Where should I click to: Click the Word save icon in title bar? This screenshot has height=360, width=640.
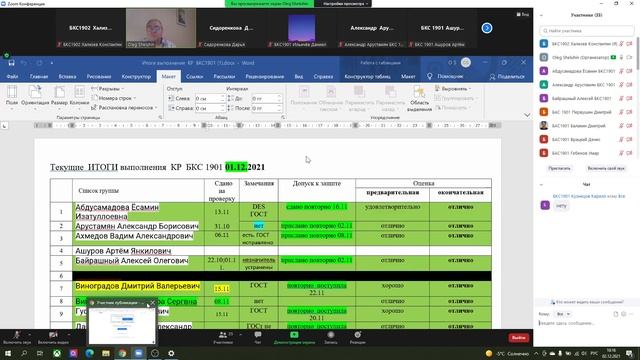(x=11, y=63)
